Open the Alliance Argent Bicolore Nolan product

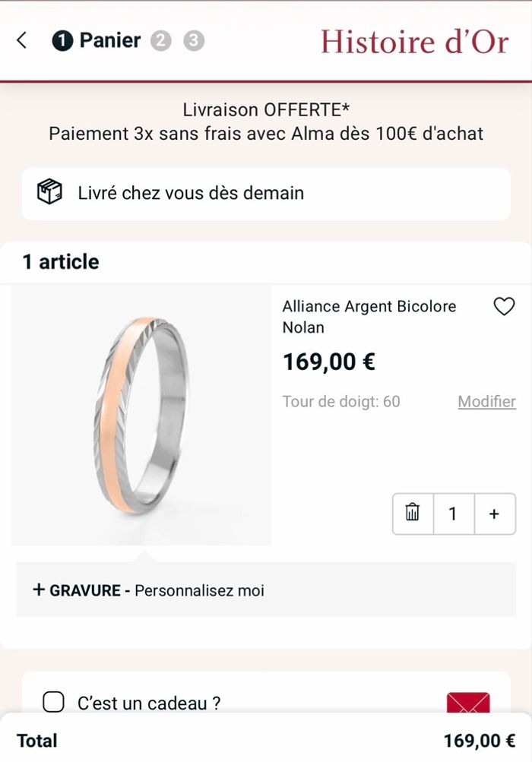pos(369,316)
